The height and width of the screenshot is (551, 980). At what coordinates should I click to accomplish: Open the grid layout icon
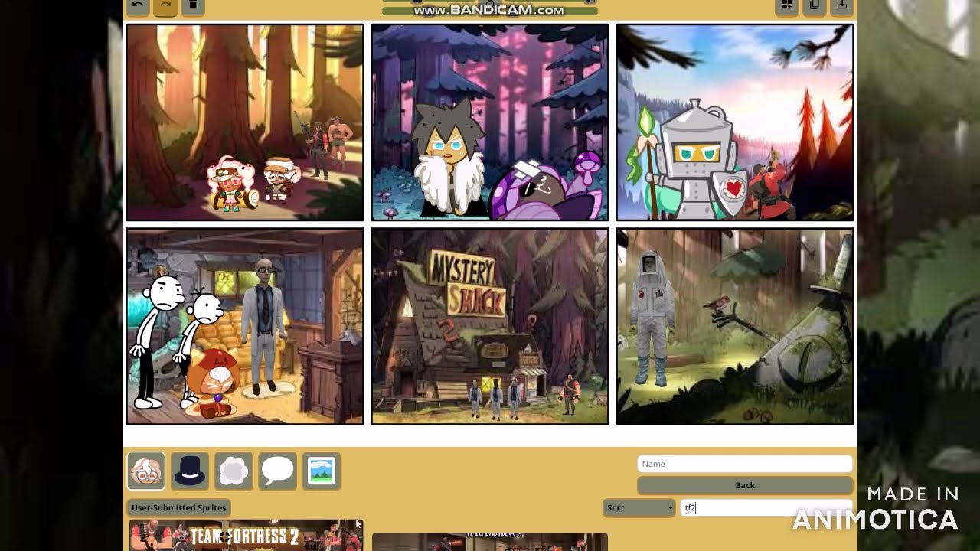tap(786, 6)
